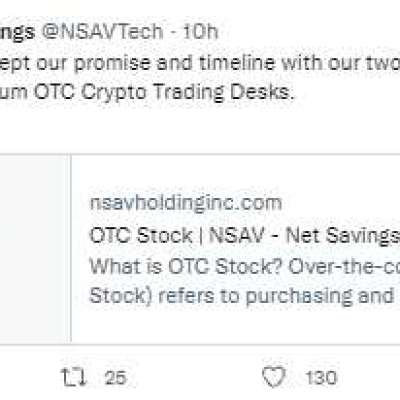The height and width of the screenshot is (400, 400).
Task: Click the 'Stock) refers to purchasing and' line
Action: (x=241, y=296)
